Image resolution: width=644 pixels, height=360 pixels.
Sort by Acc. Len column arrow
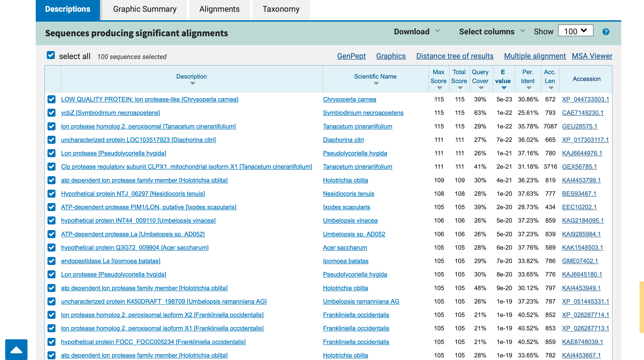(x=551, y=88)
